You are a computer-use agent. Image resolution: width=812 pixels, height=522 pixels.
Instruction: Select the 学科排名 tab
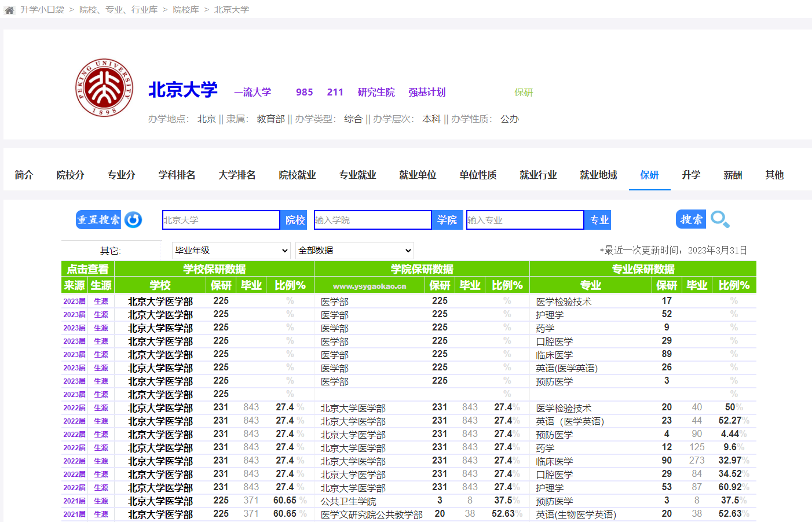click(177, 175)
